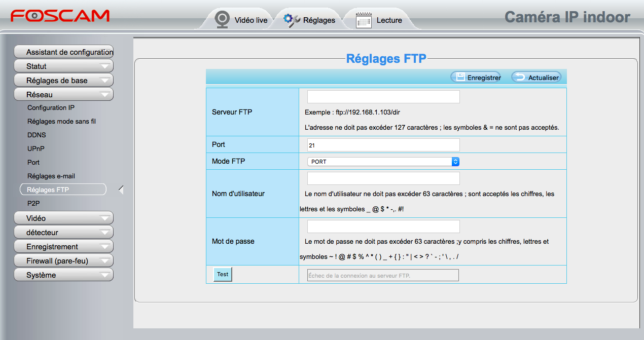Select Réglages FTP submenu item

63,190
